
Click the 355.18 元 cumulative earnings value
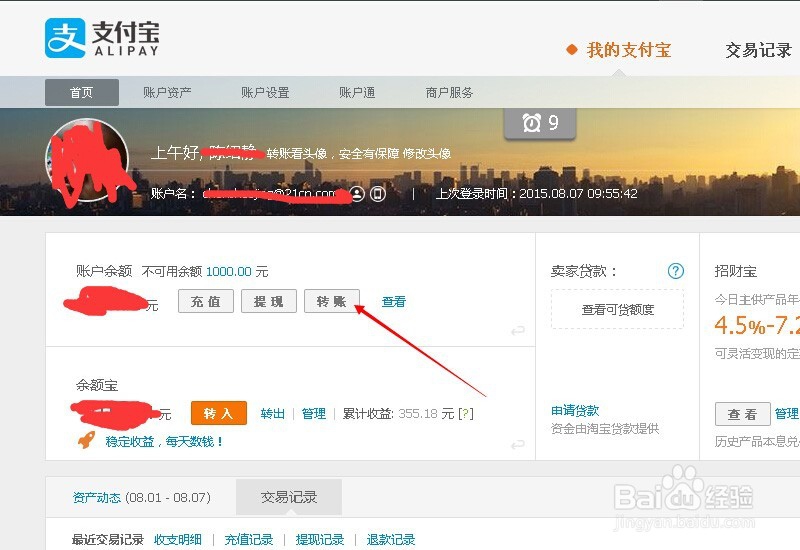tap(426, 413)
